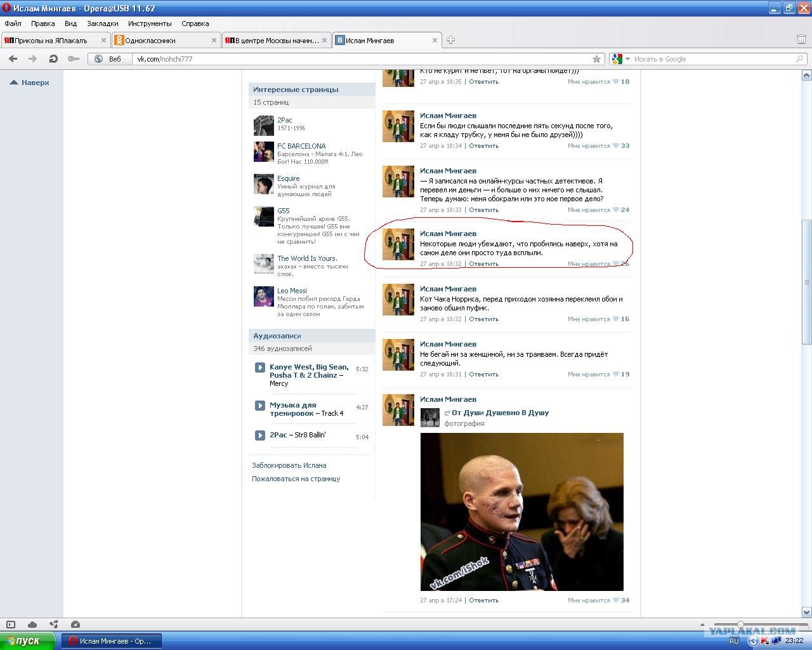Click Заблокировать Ислама link

tap(289, 465)
